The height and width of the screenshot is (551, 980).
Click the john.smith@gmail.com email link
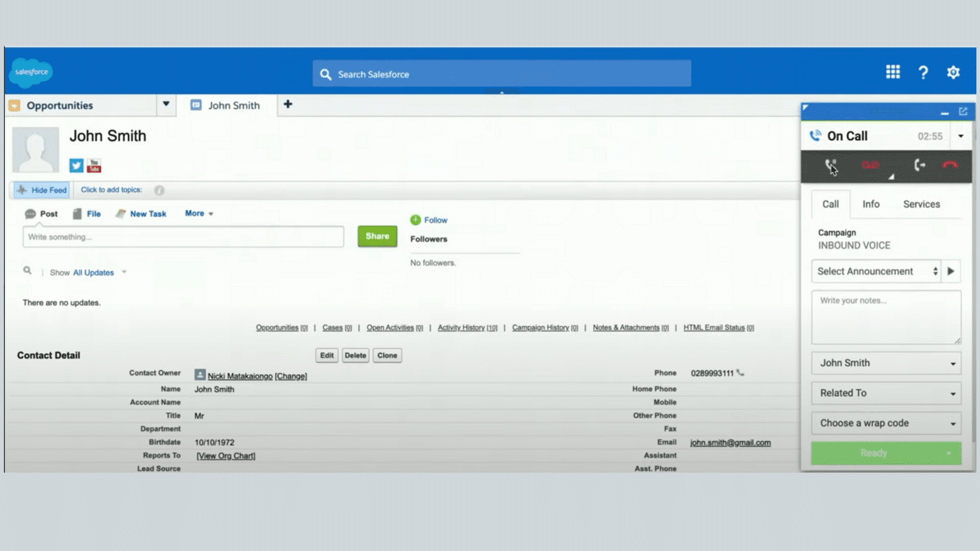pyautogui.click(x=730, y=443)
